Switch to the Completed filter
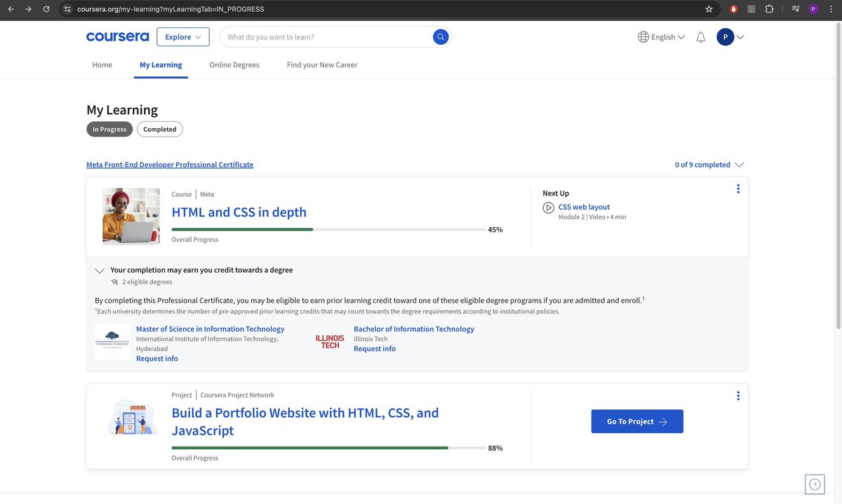Image resolution: width=842 pixels, height=504 pixels. pos(159,129)
